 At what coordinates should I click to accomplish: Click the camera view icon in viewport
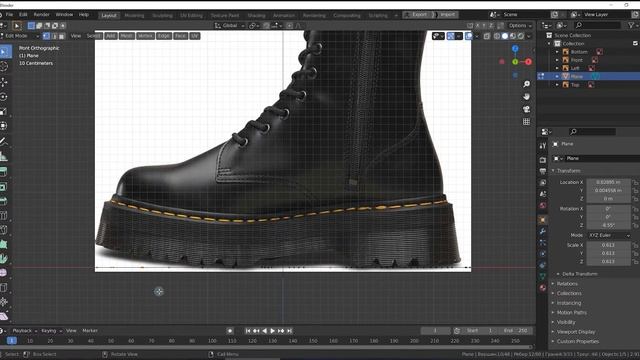[x=527, y=109]
